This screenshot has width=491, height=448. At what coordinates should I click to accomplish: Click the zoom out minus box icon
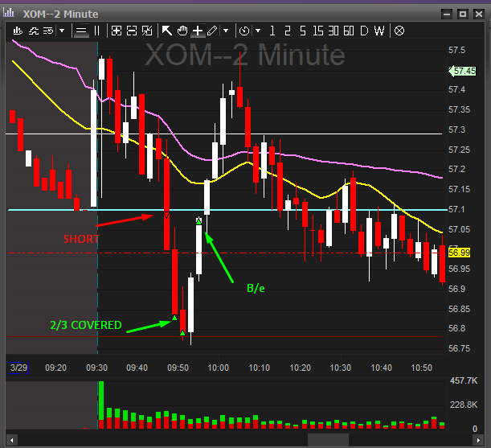point(132,31)
